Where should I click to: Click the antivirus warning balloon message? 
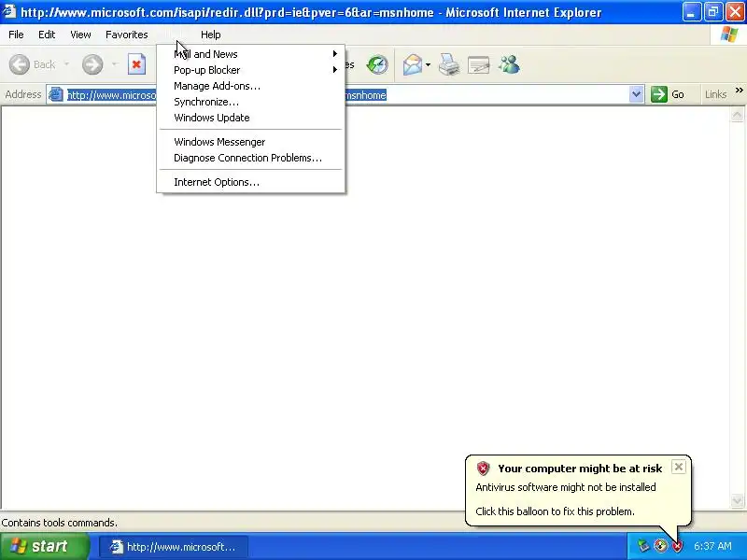click(x=566, y=487)
